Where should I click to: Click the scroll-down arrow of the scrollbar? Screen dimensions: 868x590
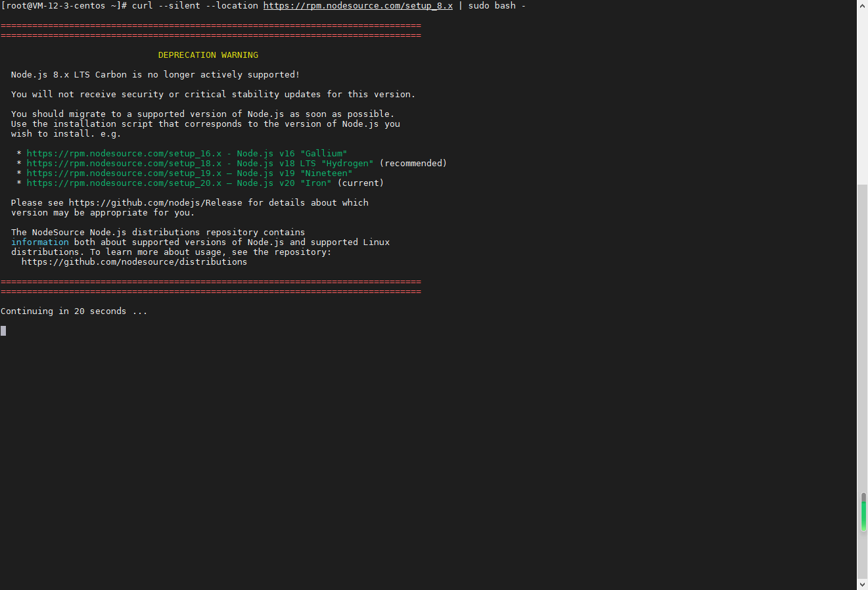[x=862, y=584]
